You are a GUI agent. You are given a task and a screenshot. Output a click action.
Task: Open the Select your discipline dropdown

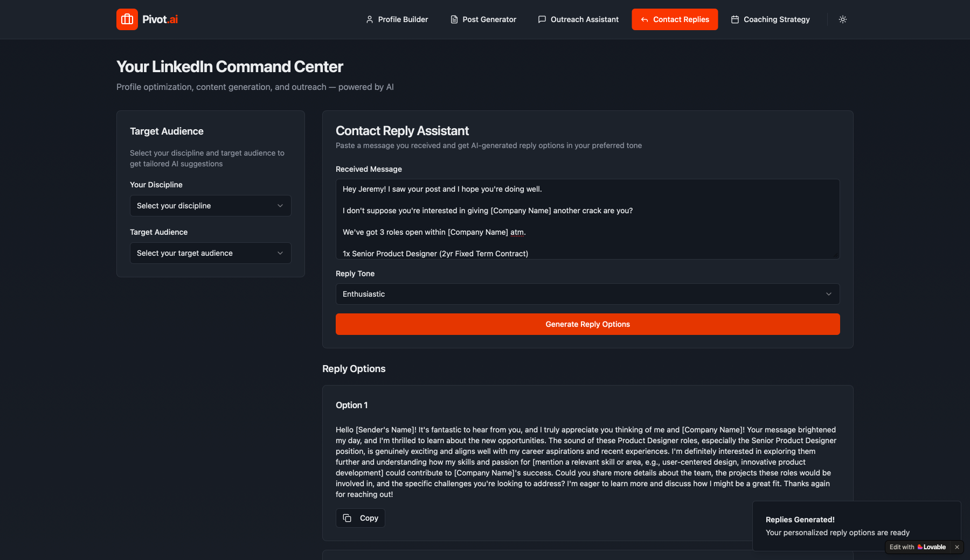[211, 206]
